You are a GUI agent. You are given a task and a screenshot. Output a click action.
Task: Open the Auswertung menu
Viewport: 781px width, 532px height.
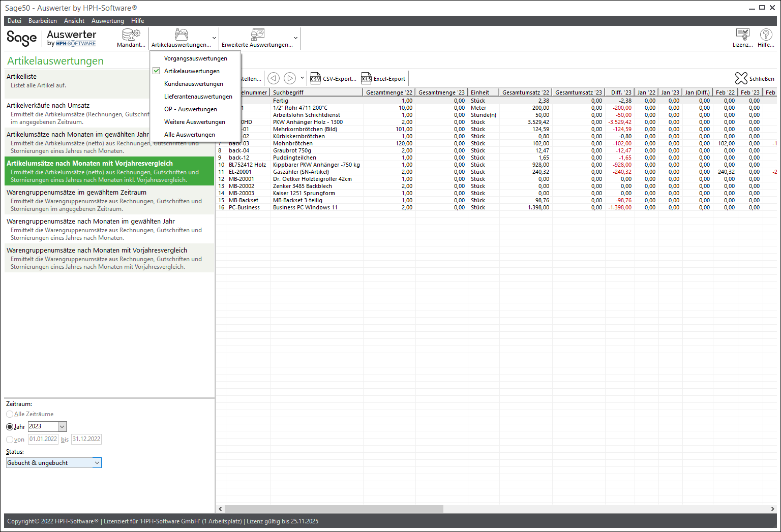[108, 21]
